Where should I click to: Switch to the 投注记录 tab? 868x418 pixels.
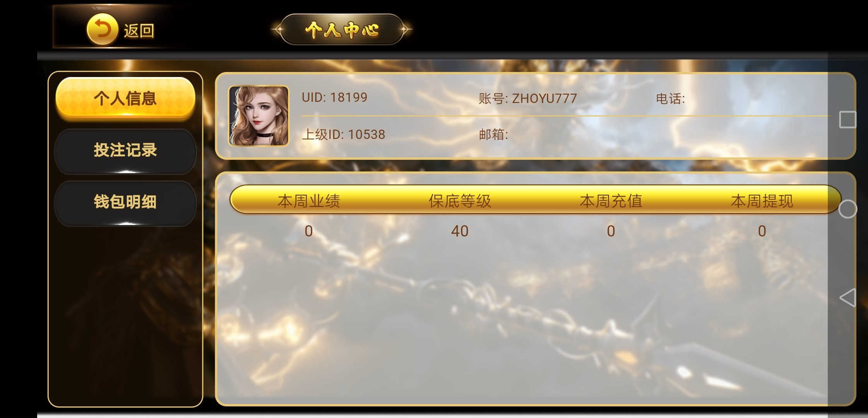[125, 150]
